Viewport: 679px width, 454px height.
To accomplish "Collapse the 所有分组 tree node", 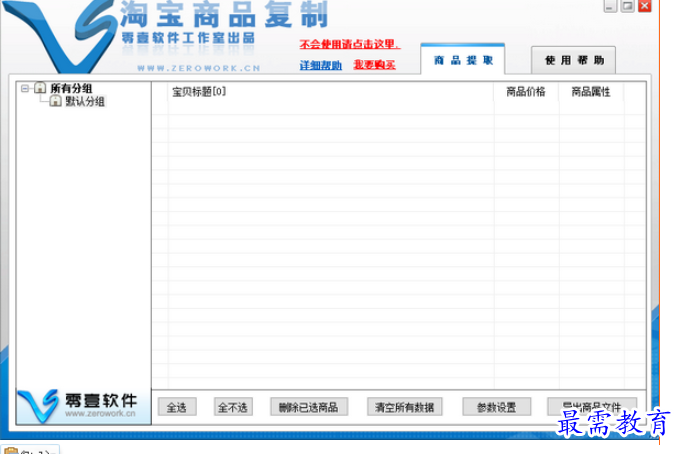I will 25,88.
